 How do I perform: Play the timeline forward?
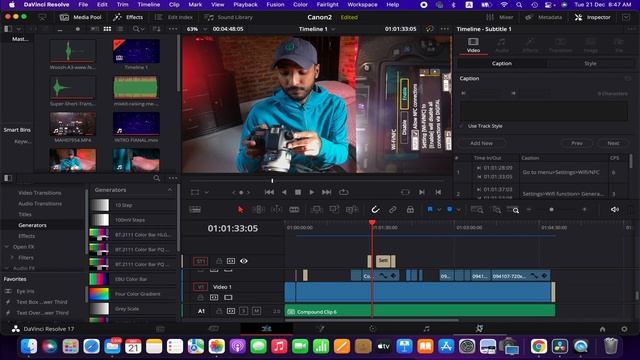pyautogui.click(x=312, y=192)
